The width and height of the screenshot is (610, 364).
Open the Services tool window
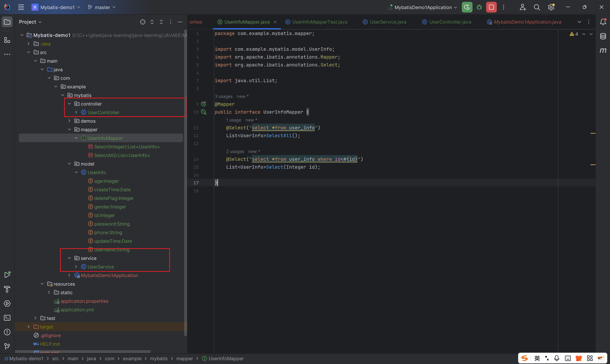tap(7, 303)
